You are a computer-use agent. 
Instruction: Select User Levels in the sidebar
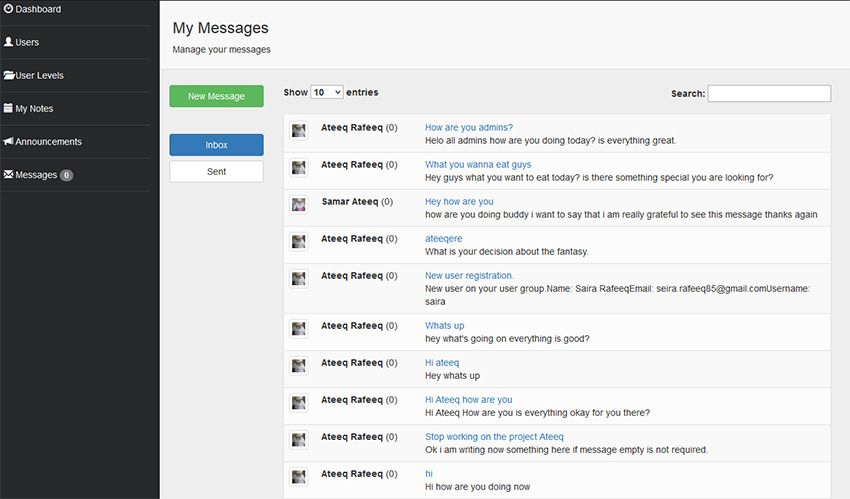[39, 75]
